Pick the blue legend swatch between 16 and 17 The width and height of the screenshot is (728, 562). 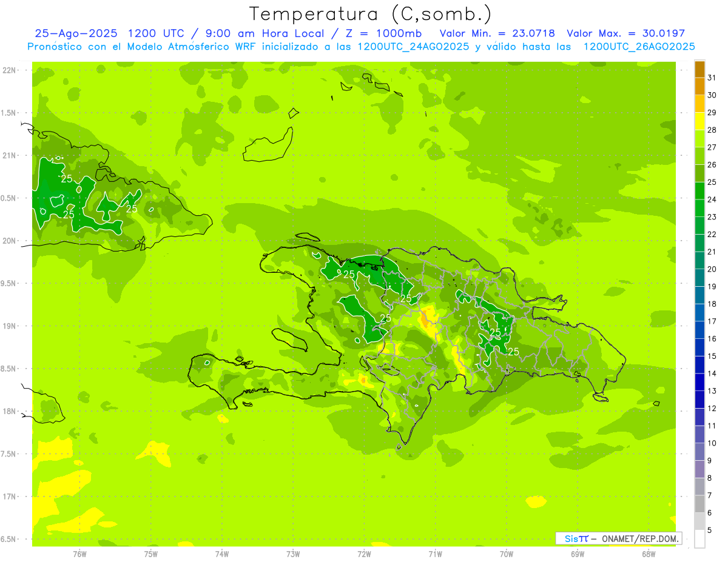[699, 330]
